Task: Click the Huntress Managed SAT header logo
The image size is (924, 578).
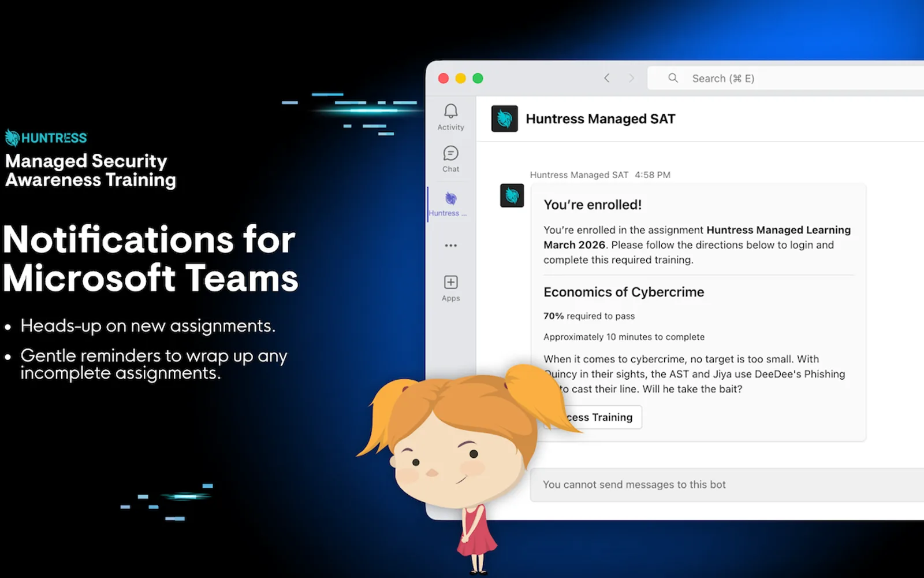Action: 504,118
